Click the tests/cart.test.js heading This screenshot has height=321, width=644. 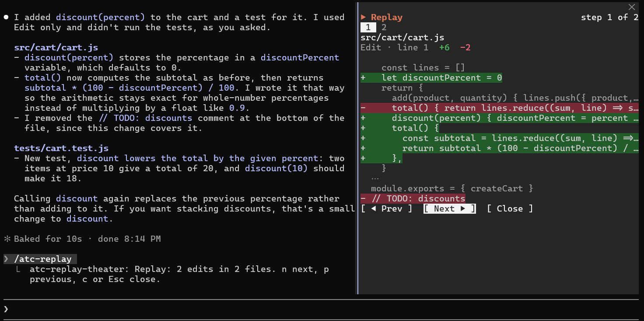[61, 148]
